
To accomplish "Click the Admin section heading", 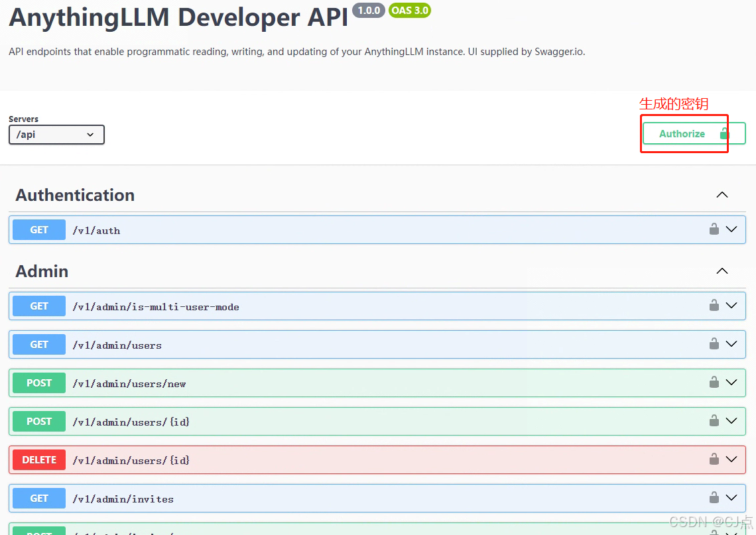I will click(42, 271).
